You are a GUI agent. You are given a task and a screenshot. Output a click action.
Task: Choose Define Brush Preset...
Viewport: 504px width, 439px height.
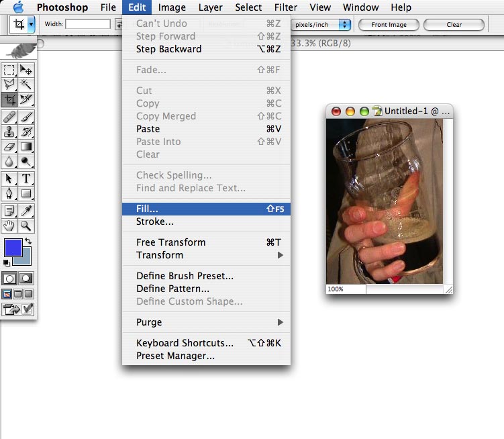pyautogui.click(x=206, y=276)
